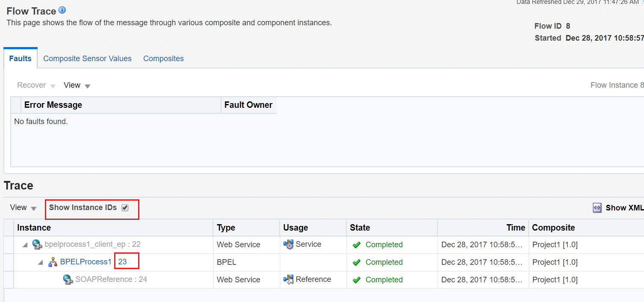Uncheck the Show Instance IDs checkbox
The width and height of the screenshot is (644, 302).
124,207
